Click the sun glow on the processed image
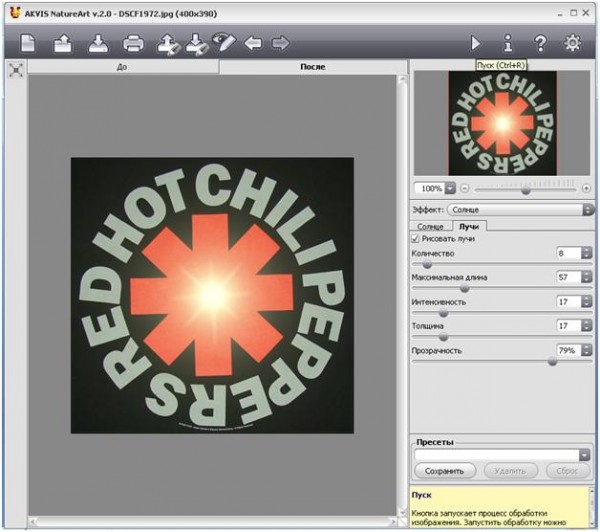The width and height of the screenshot is (600, 532). [212, 294]
